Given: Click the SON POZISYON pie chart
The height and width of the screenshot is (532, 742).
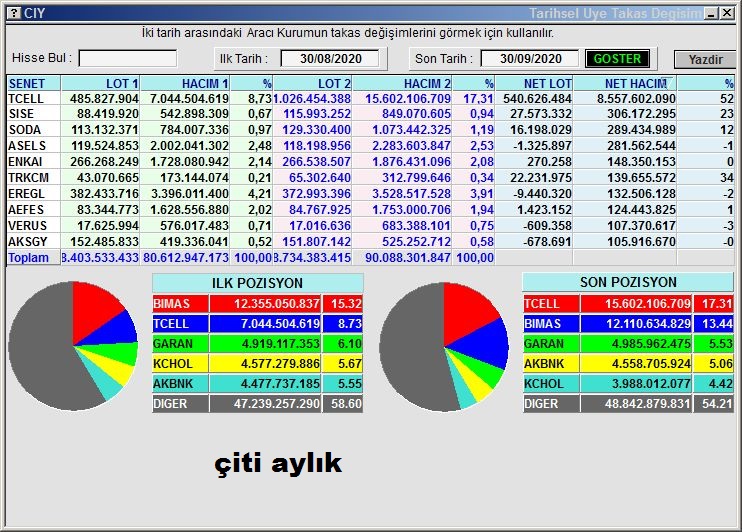Looking at the screenshot, I should click(444, 347).
